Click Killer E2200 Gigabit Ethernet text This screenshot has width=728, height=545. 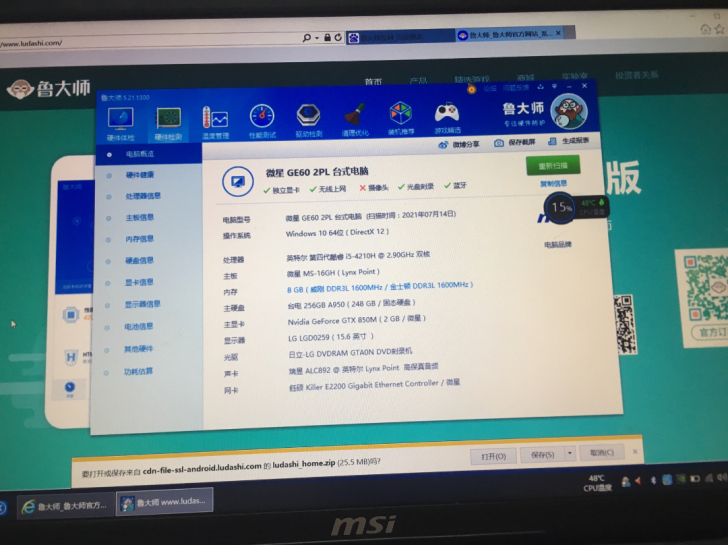(374, 385)
